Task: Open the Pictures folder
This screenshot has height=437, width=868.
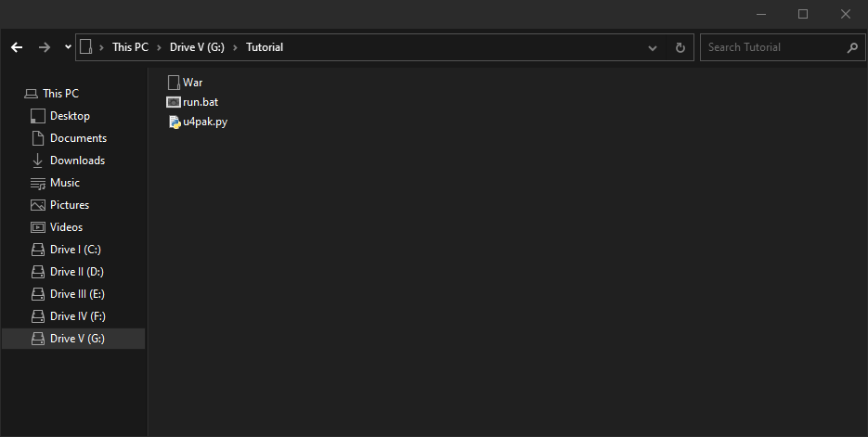Action: tap(70, 205)
